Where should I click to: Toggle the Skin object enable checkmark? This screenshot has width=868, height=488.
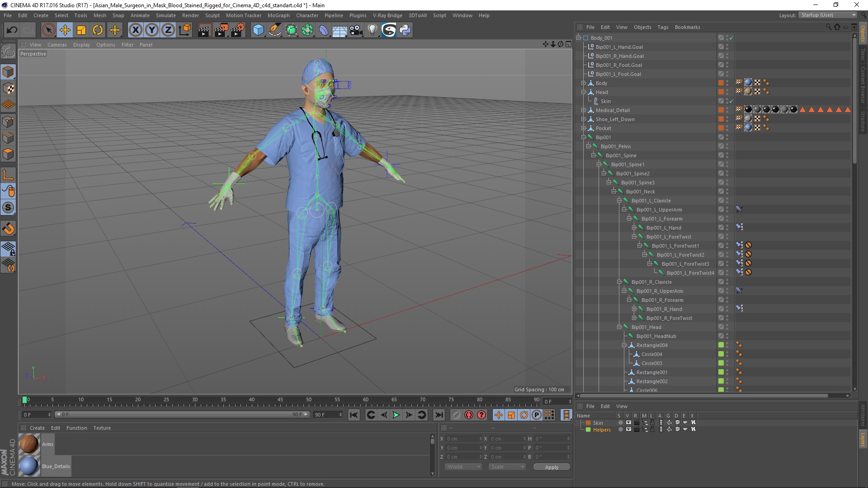tap(731, 101)
